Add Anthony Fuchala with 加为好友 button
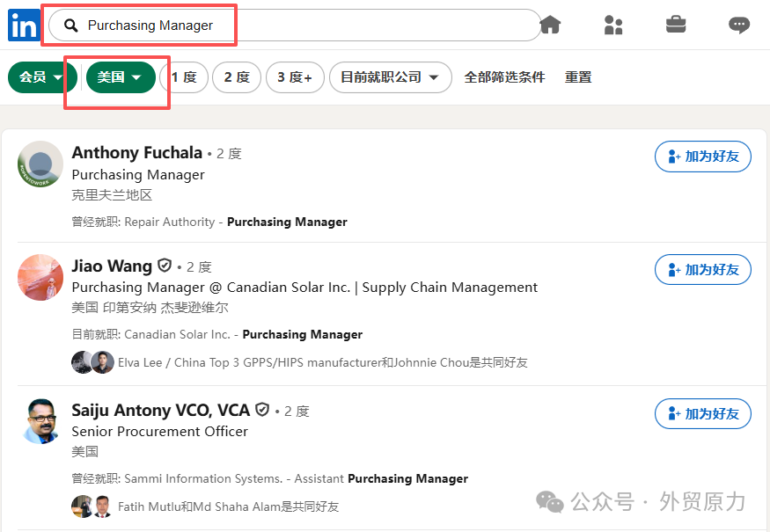This screenshot has height=532, width=770. pyautogui.click(x=703, y=157)
